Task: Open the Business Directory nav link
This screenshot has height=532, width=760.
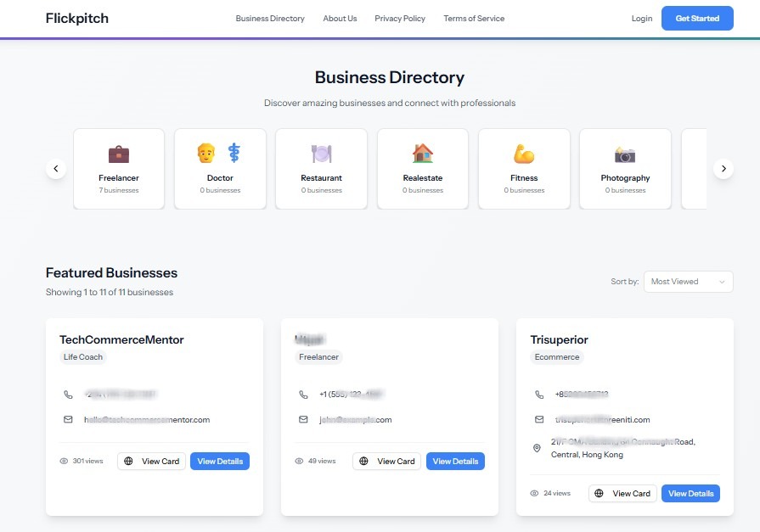Action: [270, 19]
